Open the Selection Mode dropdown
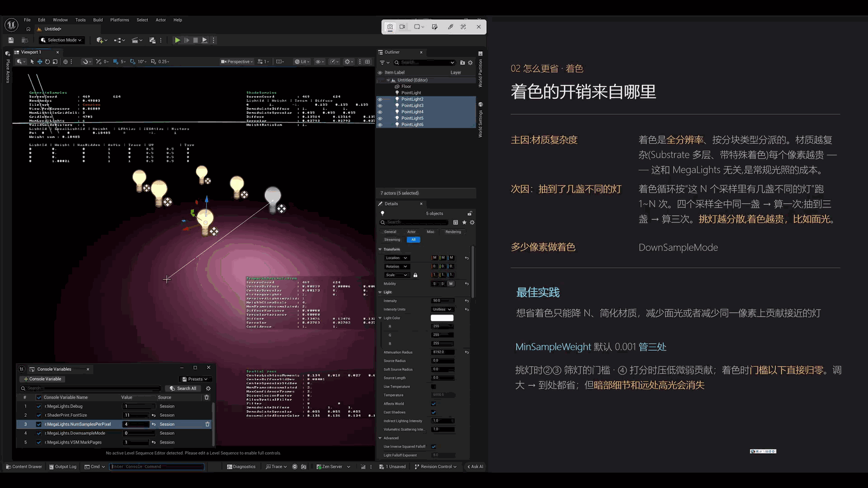This screenshot has width=868, height=488. pyautogui.click(x=61, y=40)
